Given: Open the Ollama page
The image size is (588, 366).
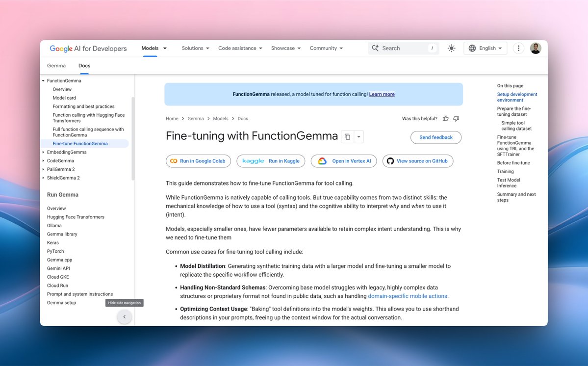Looking at the screenshot, I should [54, 226].
